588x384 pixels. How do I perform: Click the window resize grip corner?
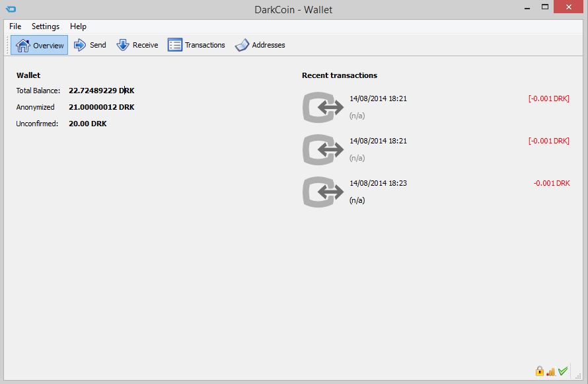(578, 376)
